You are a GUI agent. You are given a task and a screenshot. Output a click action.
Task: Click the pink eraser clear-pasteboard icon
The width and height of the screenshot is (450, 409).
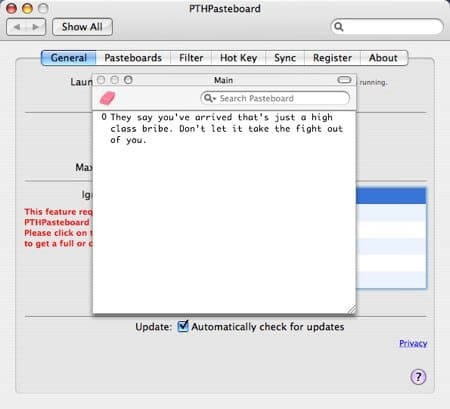107,98
